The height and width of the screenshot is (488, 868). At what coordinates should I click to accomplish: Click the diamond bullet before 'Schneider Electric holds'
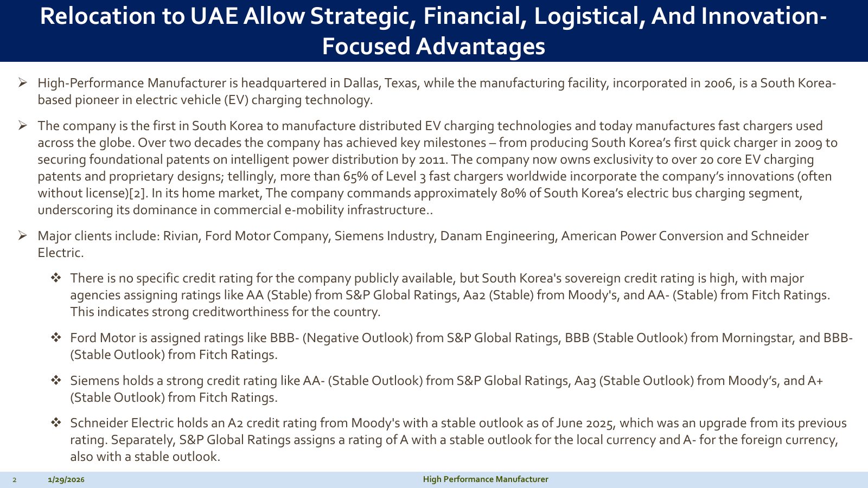pos(56,423)
